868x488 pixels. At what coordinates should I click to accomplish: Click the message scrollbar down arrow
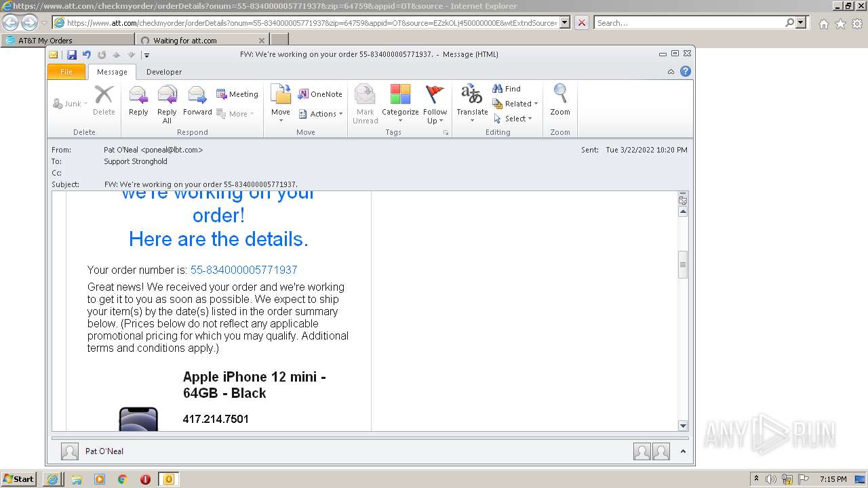[683, 426]
